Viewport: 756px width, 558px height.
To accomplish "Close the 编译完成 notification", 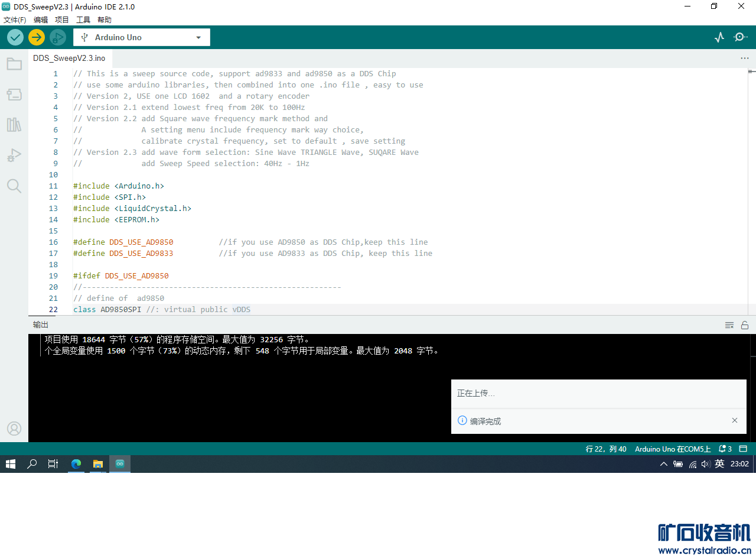I will [735, 420].
